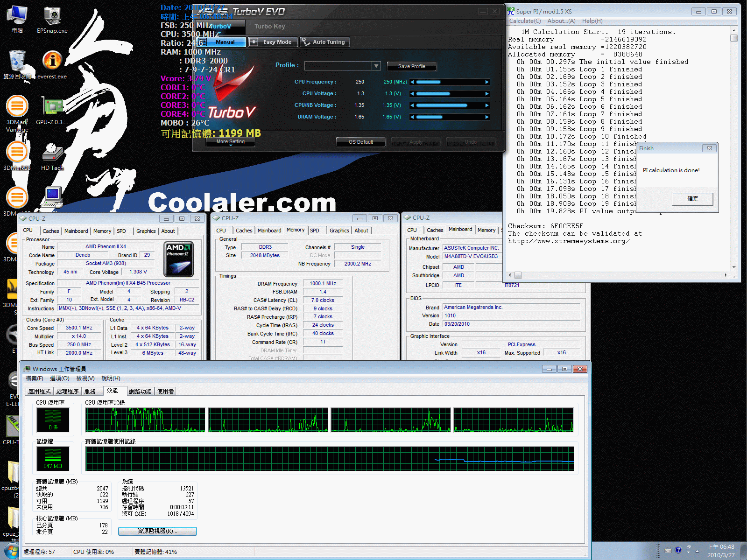Screen dimensions: 747x560
Task: Open Task Manager 選項(O) menu
Action: tap(59, 378)
